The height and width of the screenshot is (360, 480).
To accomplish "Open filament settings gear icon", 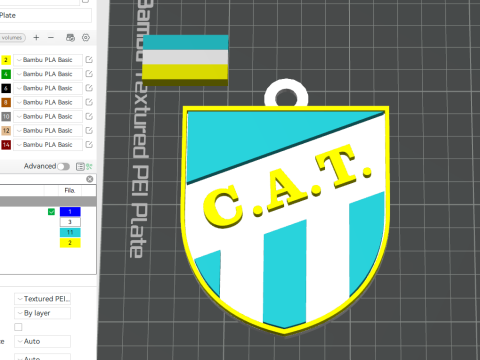I will 86,38.
